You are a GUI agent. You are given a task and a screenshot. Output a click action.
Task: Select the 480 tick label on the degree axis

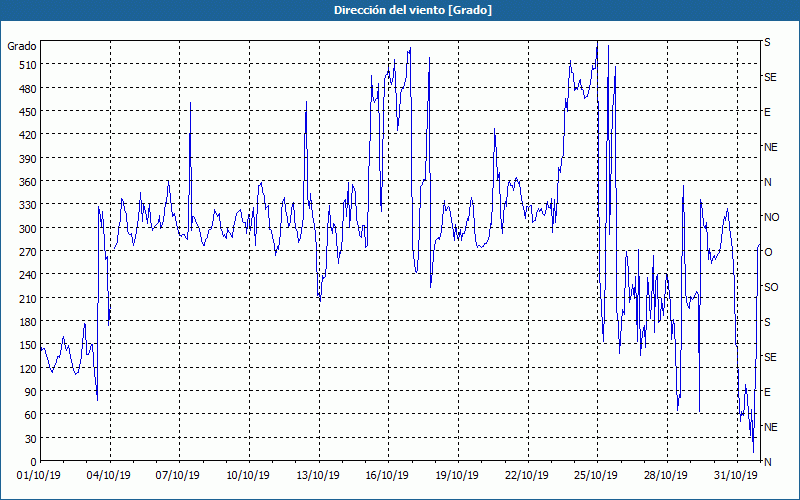[27, 89]
